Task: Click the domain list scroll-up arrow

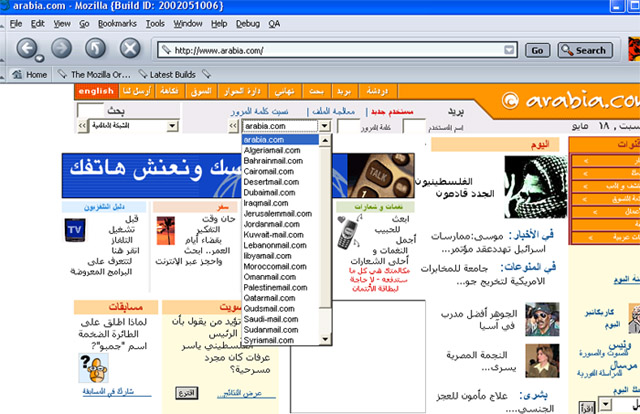Action: click(325, 140)
